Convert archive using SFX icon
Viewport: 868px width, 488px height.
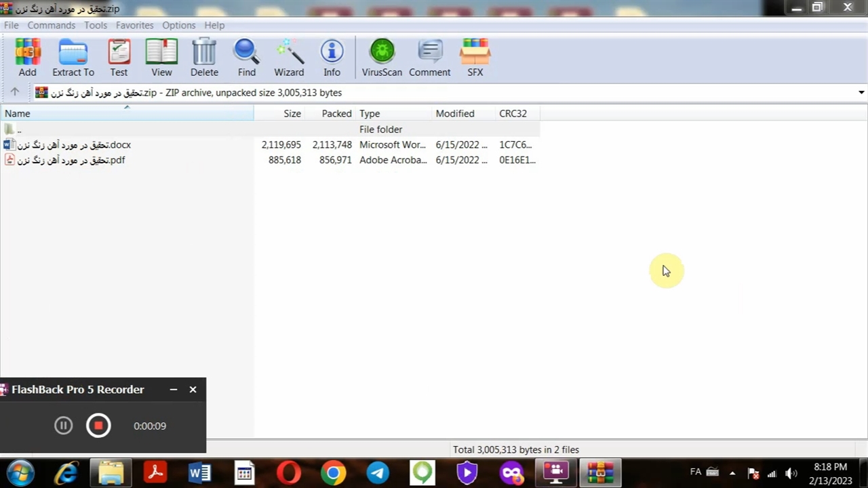click(475, 57)
